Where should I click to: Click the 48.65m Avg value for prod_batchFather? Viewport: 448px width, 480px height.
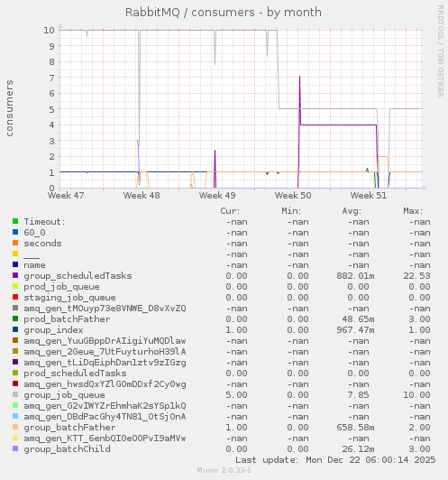[359, 319]
